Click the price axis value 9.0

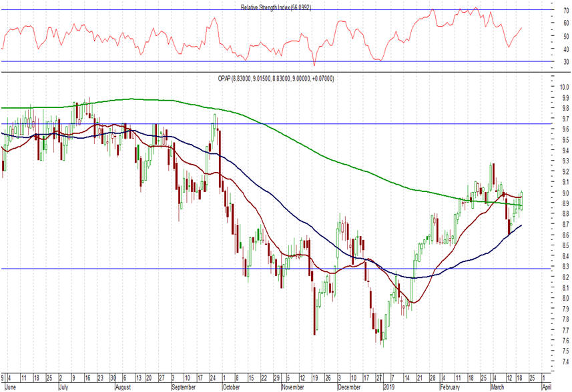pos(565,193)
